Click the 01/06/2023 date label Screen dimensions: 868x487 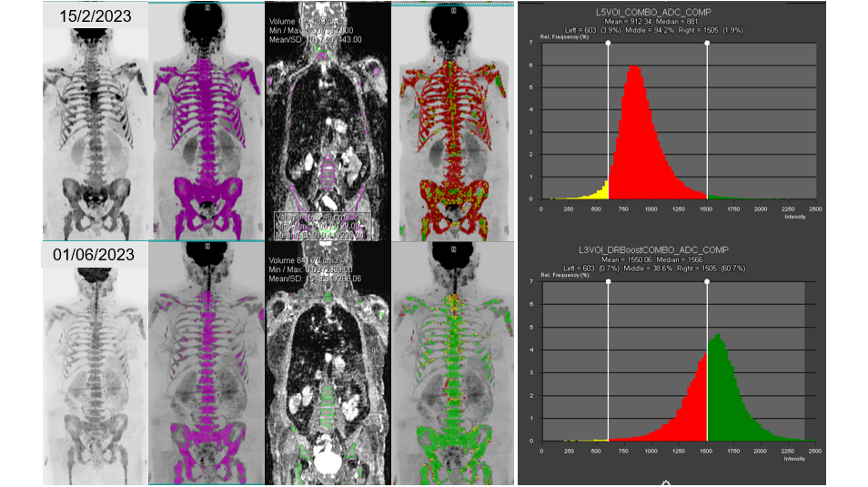coord(95,255)
